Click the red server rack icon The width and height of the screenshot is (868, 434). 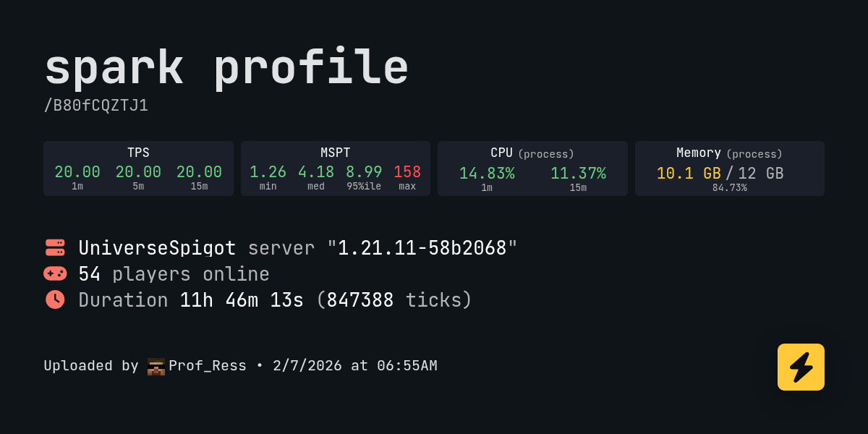tap(55, 247)
